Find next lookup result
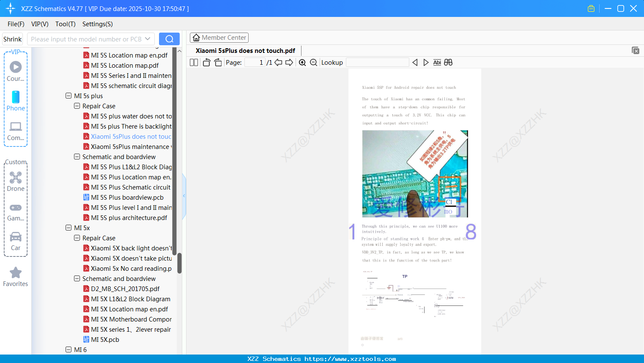 coord(426,63)
